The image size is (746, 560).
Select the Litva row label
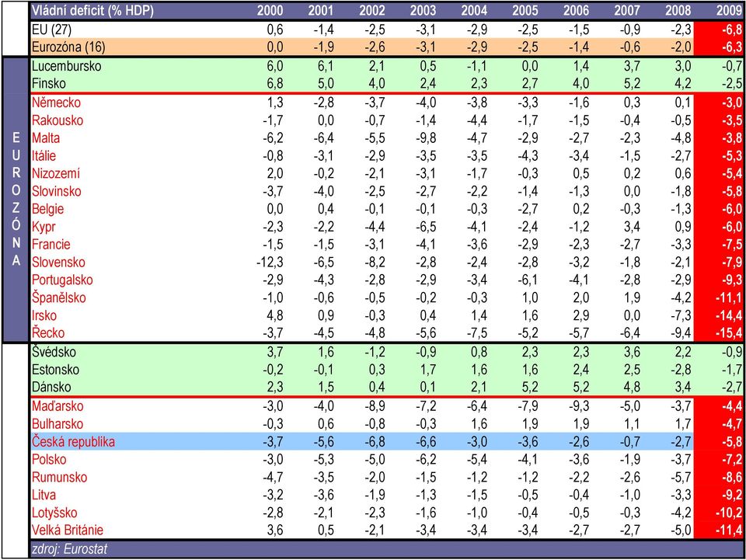(44, 495)
